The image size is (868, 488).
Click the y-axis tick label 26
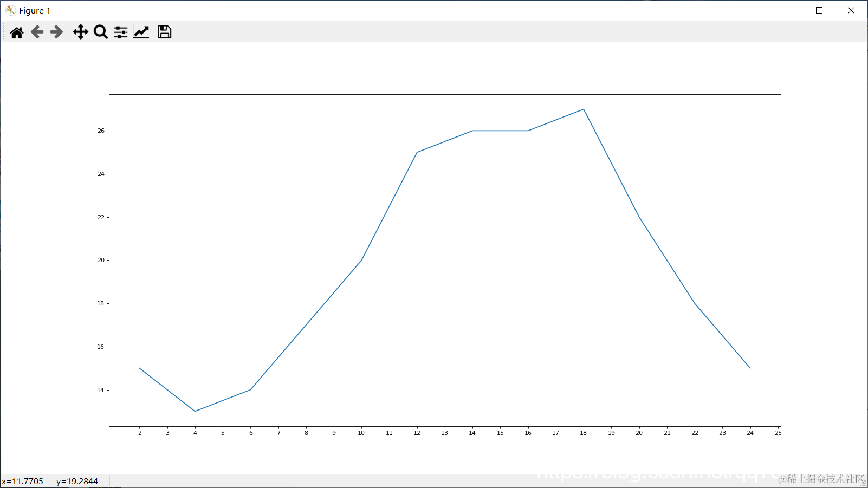click(x=101, y=131)
